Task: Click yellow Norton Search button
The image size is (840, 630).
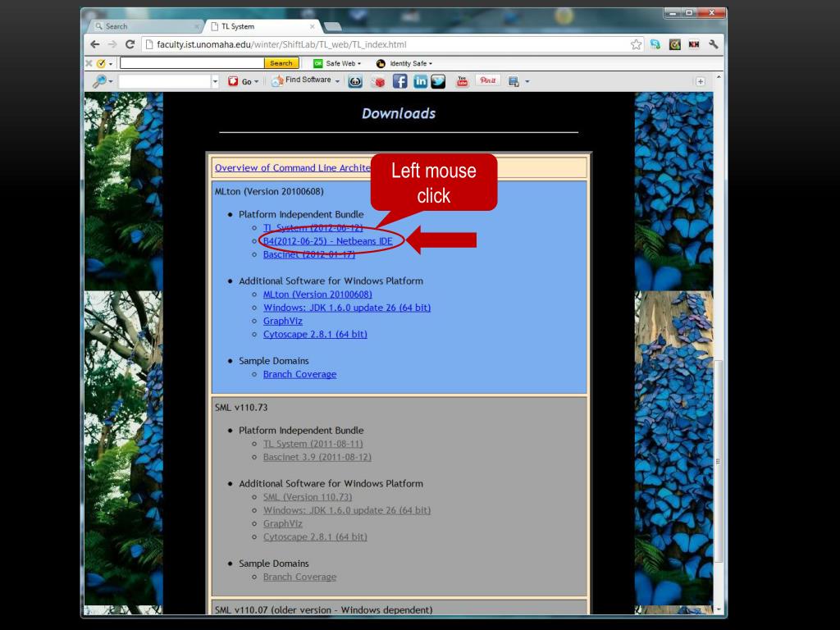Action: pos(281,63)
